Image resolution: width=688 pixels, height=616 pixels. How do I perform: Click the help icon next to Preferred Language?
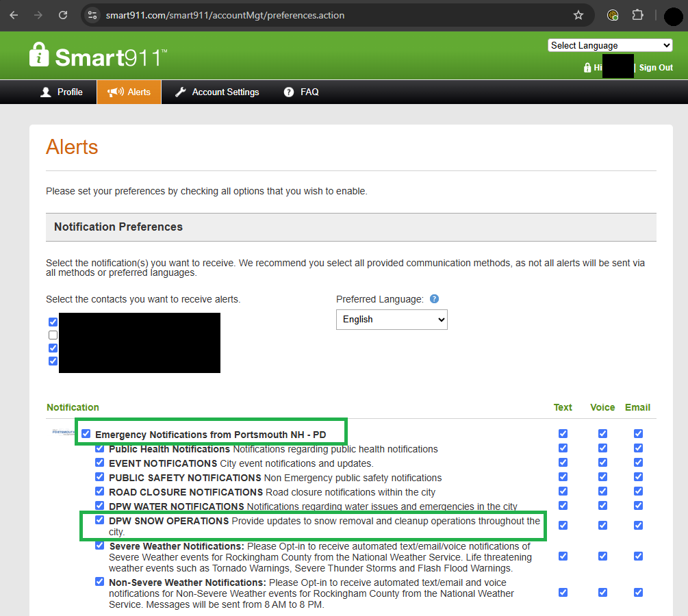pos(434,299)
